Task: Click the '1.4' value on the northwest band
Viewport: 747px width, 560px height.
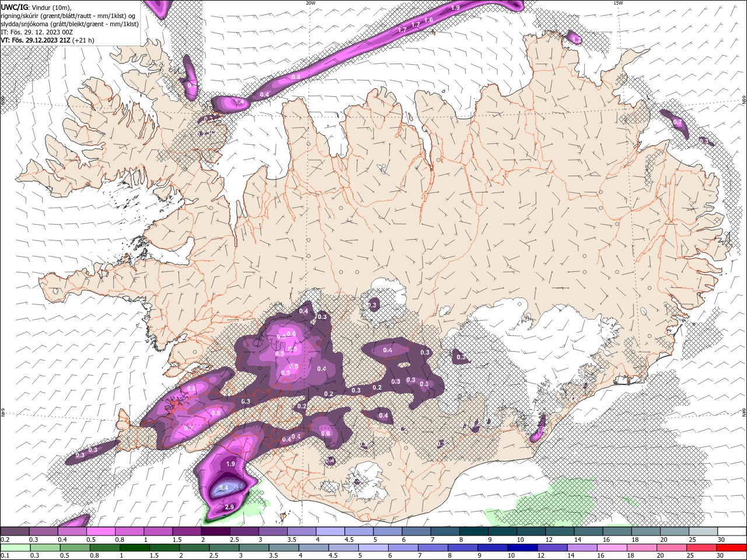Action: tap(239, 101)
